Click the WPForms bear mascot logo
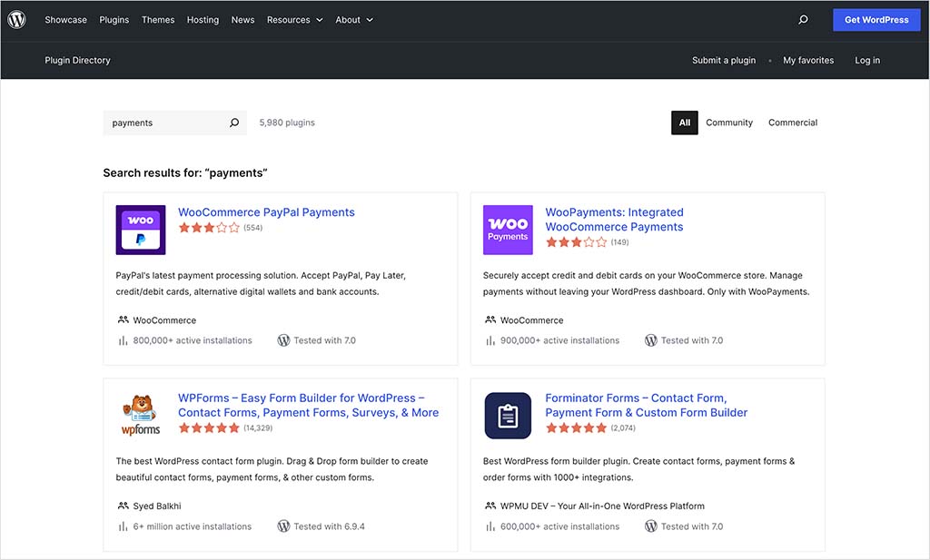The width and height of the screenshot is (930, 560). (141, 416)
